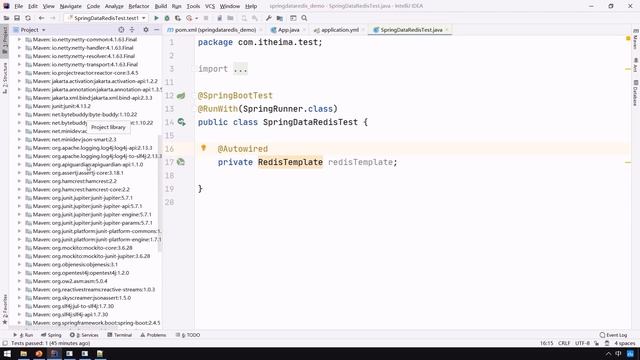640x360 pixels.
Task: Open File Explorer from taskbar
Action: pyautogui.click(x=24, y=354)
